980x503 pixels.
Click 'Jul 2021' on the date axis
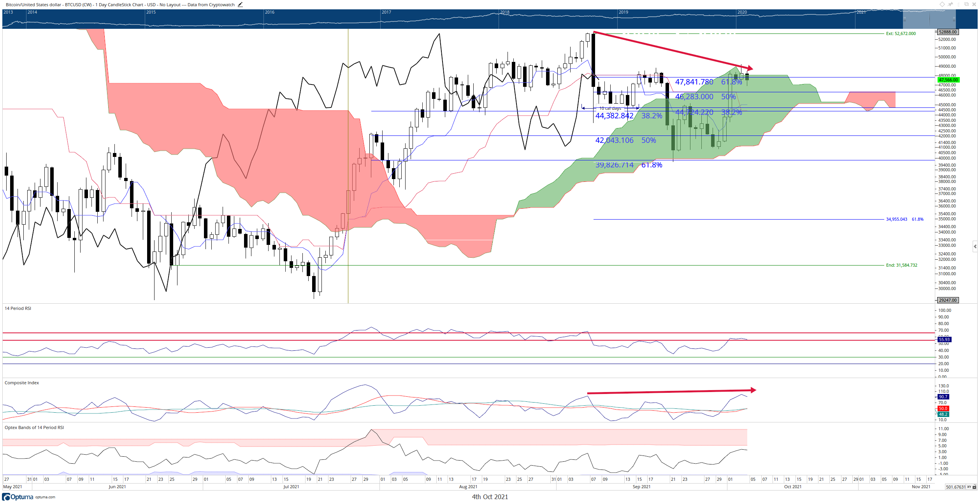coord(291,487)
